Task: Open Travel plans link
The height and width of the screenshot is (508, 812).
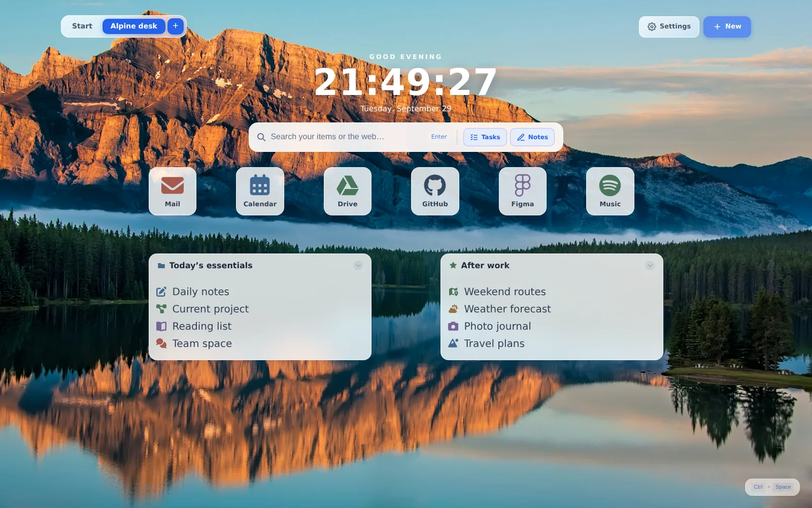Action: click(494, 343)
